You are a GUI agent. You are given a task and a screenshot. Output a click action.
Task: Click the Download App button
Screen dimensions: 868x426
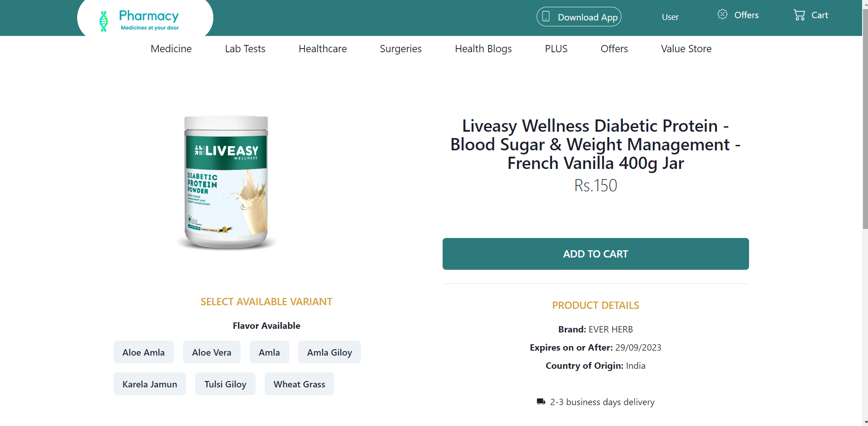click(579, 17)
